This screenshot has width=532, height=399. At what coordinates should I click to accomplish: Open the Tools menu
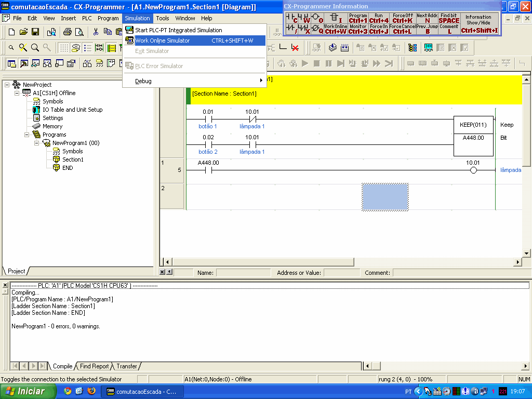(x=162, y=18)
